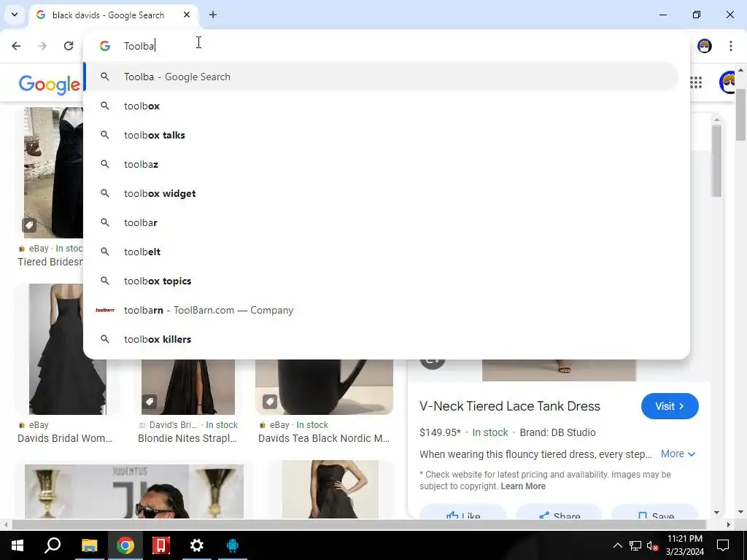Choose the 'toolbar' suggestion
Image resolution: width=747 pixels, height=560 pixels.
[381, 222]
